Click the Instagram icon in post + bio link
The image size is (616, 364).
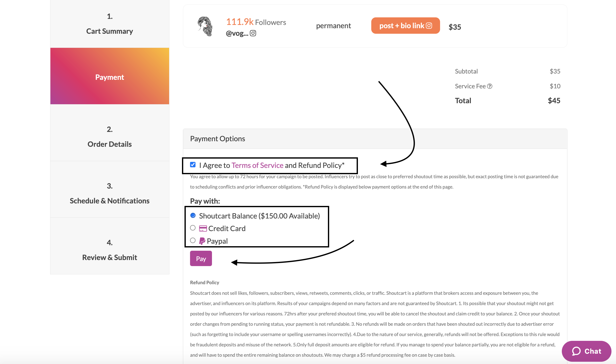tap(429, 25)
